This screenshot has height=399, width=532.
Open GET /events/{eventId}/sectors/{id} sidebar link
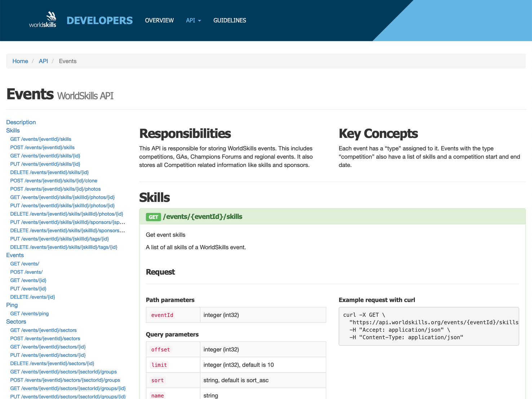pyautogui.click(x=48, y=346)
